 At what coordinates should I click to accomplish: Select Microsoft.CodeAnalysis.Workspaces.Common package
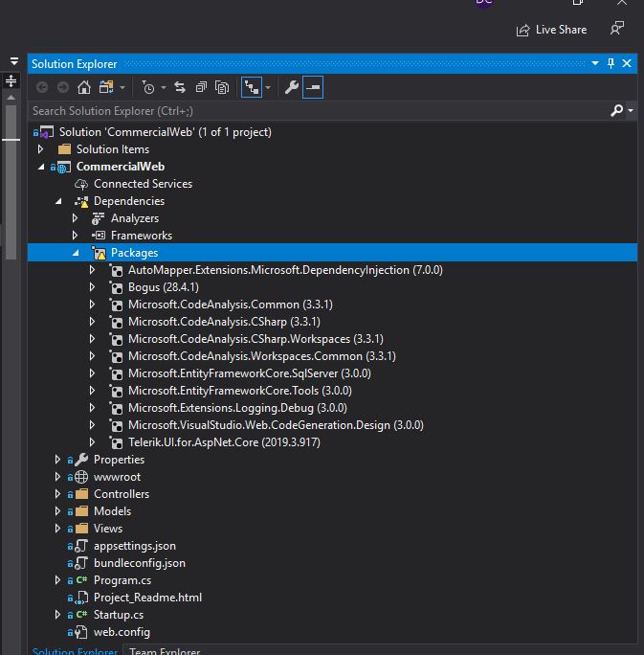(x=261, y=356)
